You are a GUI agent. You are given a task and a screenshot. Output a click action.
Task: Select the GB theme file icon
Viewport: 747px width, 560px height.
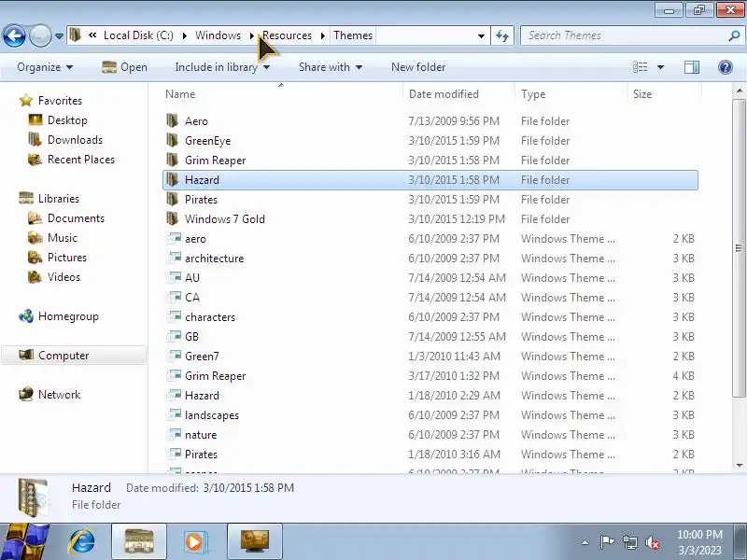(174, 336)
